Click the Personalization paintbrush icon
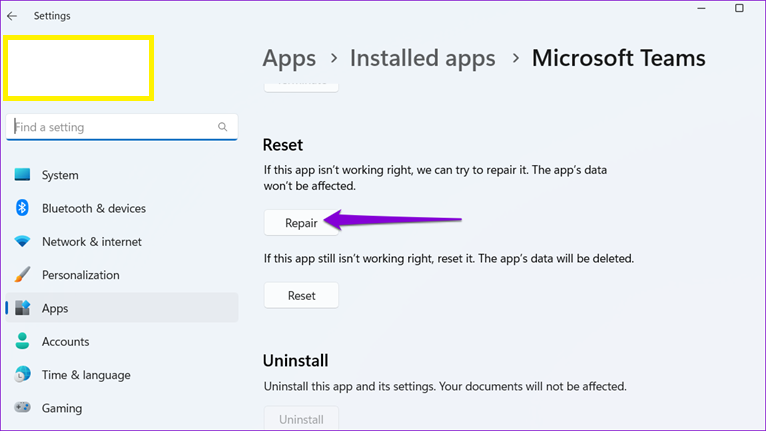 coord(22,275)
